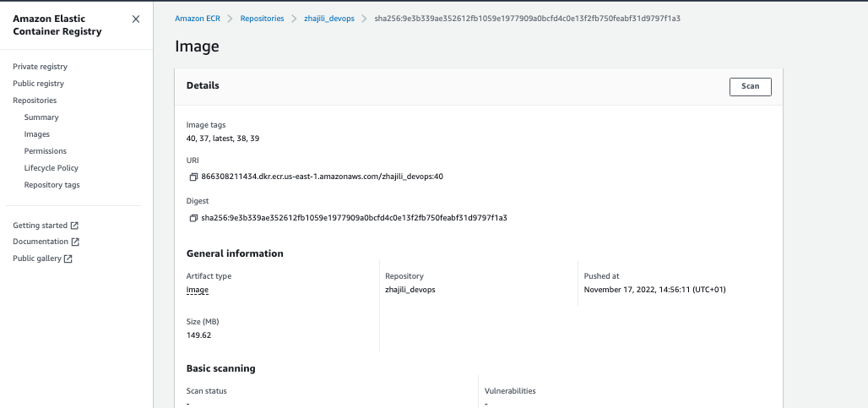Image resolution: width=868 pixels, height=408 pixels.
Task: Copy the image URI with copy icon
Action: point(193,177)
